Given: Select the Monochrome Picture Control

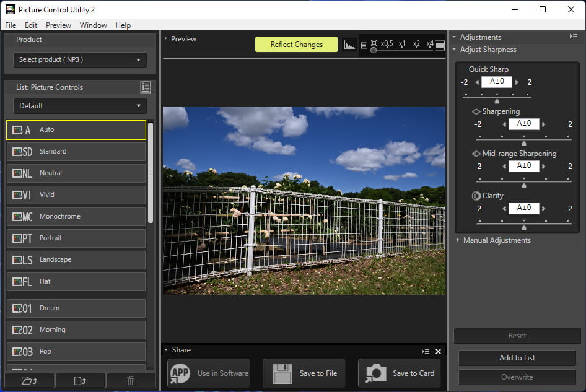Looking at the screenshot, I should (76, 216).
